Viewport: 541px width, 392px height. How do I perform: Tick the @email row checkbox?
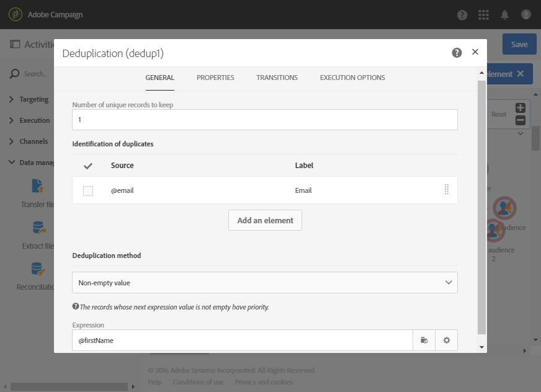click(x=88, y=191)
